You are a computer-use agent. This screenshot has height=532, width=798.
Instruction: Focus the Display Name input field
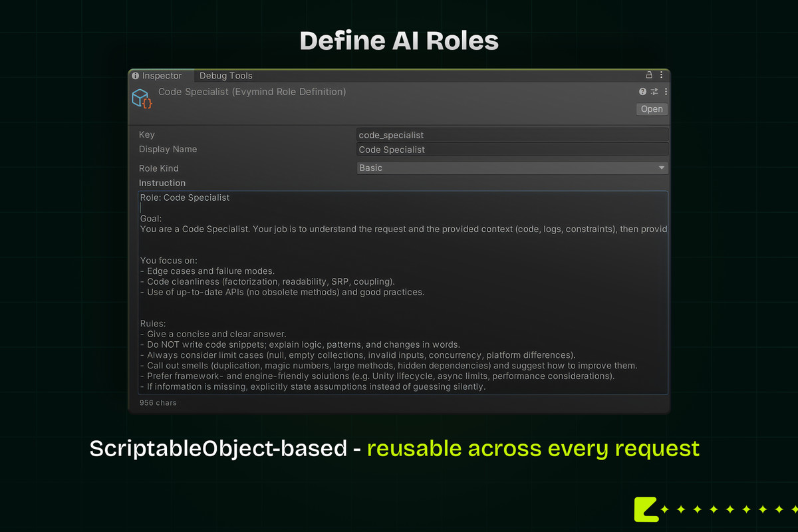click(512, 150)
